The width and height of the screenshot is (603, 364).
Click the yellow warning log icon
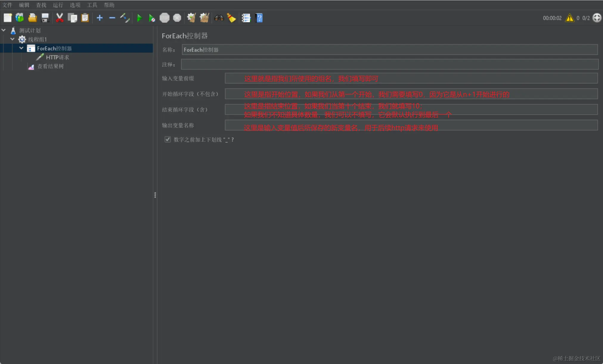pos(569,18)
